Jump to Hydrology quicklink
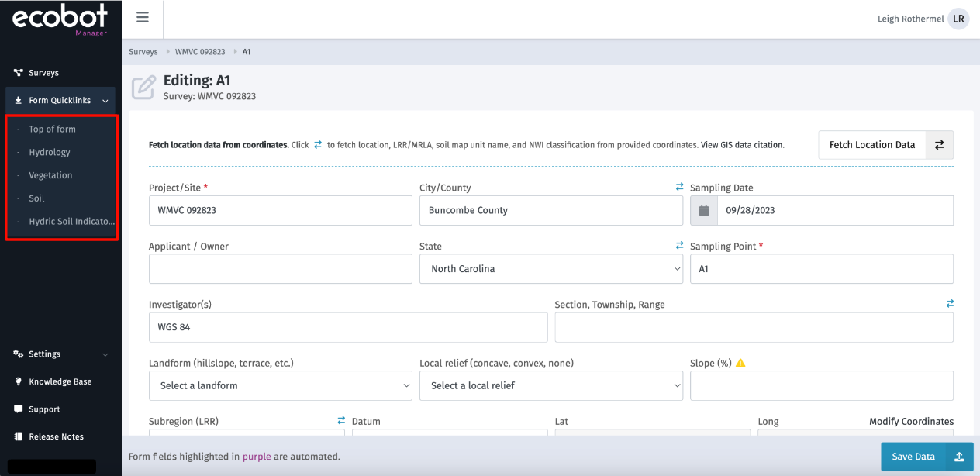980x476 pixels. click(50, 153)
